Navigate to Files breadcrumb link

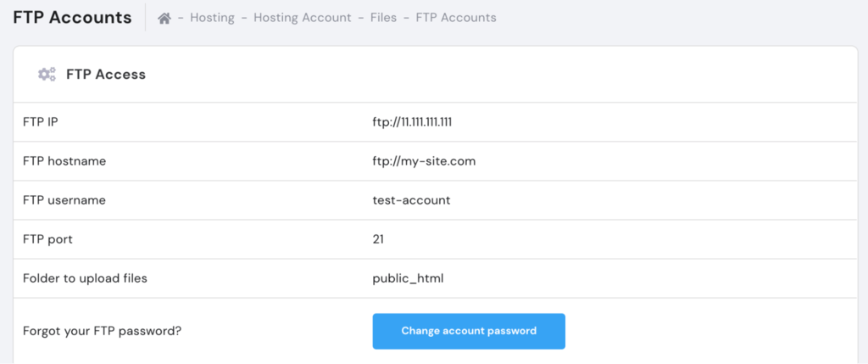pos(383,17)
